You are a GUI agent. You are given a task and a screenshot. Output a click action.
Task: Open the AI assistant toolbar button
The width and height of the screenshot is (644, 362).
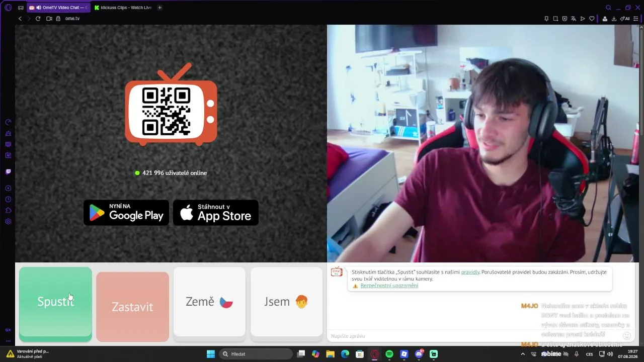[625, 19]
